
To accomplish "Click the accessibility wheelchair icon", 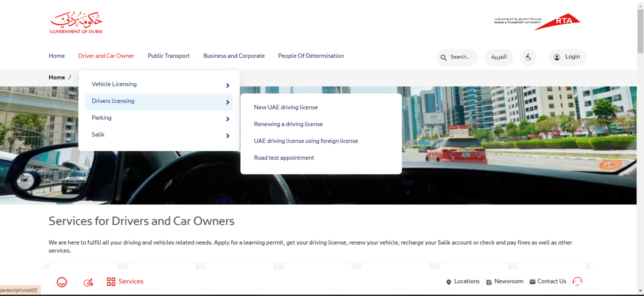I will click(x=528, y=57).
